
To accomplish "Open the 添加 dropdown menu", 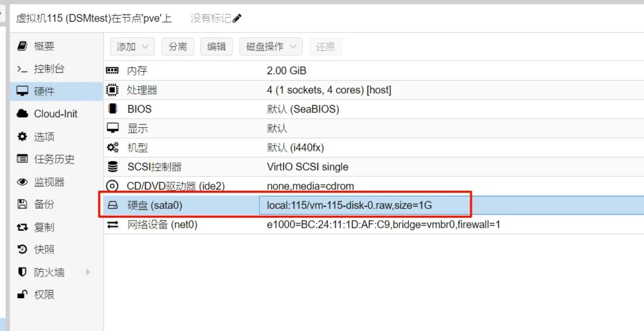I will click(132, 47).
